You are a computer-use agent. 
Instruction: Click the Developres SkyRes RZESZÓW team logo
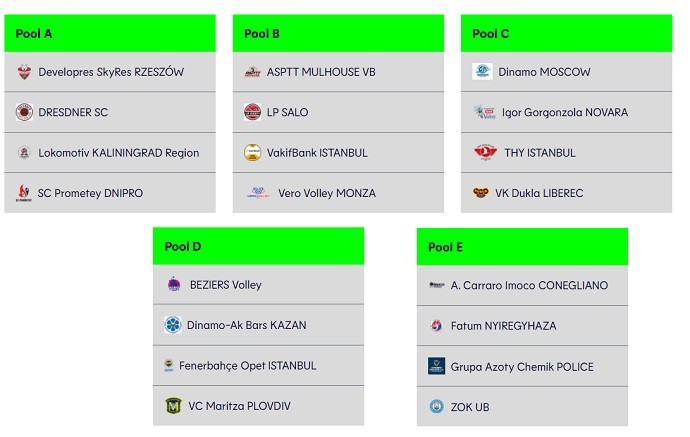tap(24, 72)
